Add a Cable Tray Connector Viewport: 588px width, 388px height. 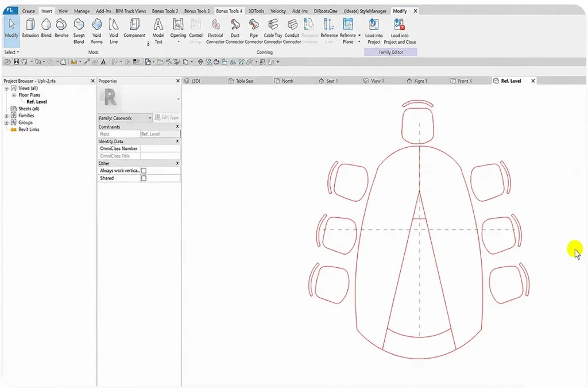273,31
